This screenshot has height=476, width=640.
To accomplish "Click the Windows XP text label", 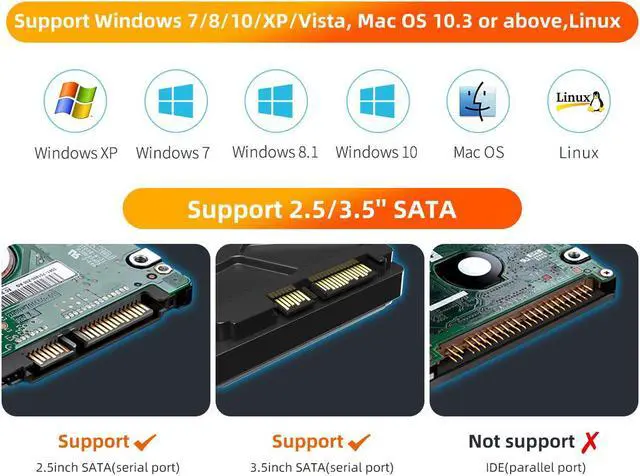I will [x=76, y=153].
